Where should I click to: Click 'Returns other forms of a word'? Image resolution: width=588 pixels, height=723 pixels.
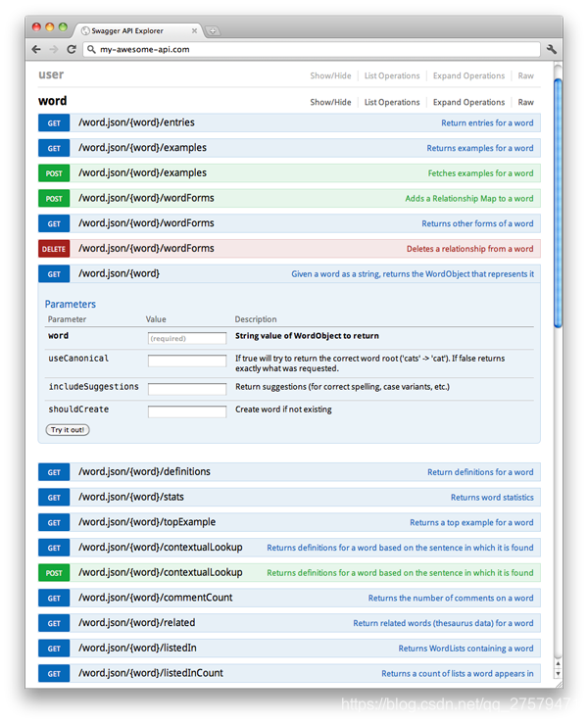[477, 223]
